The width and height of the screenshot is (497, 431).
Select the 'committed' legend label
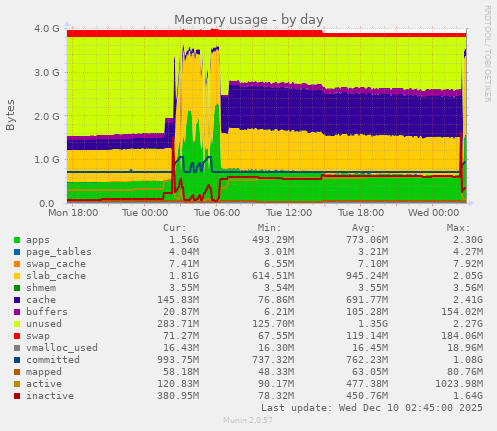[53, 360]
